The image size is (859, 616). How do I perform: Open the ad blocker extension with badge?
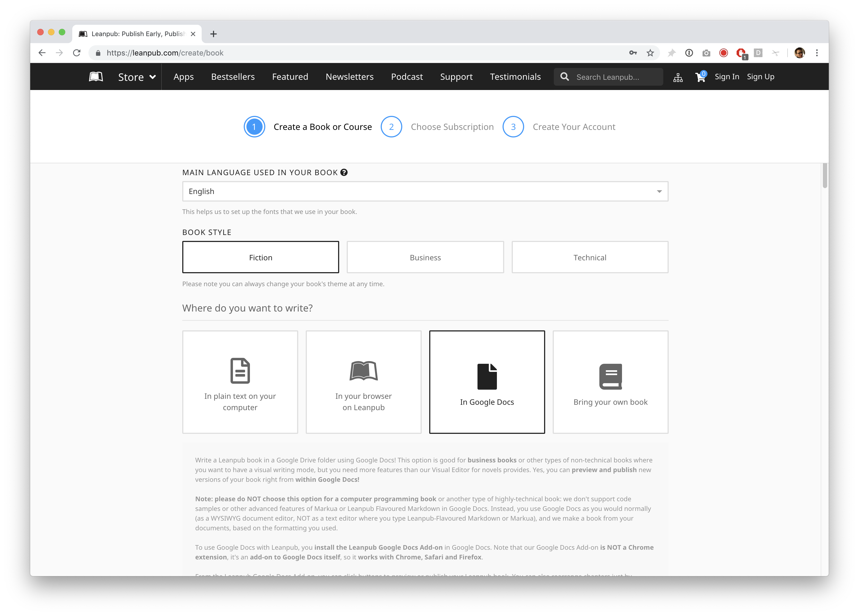pos(742,54)
